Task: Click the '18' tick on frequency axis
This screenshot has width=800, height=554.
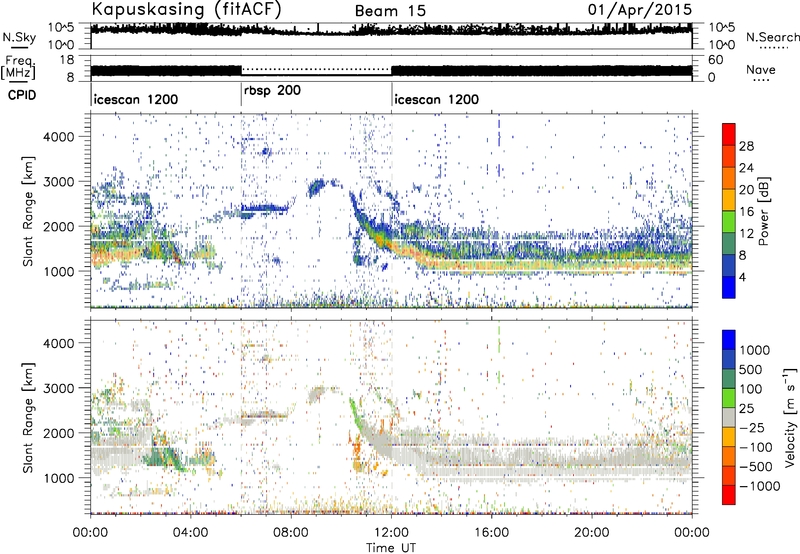Action: pyautogui.click(x=67, y=60)
